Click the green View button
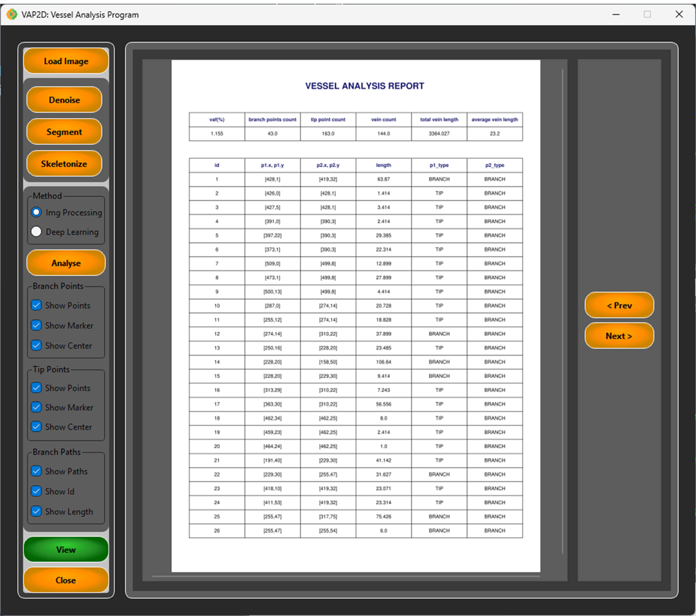Viewport: 696px width, 616px height. [66, 549]
